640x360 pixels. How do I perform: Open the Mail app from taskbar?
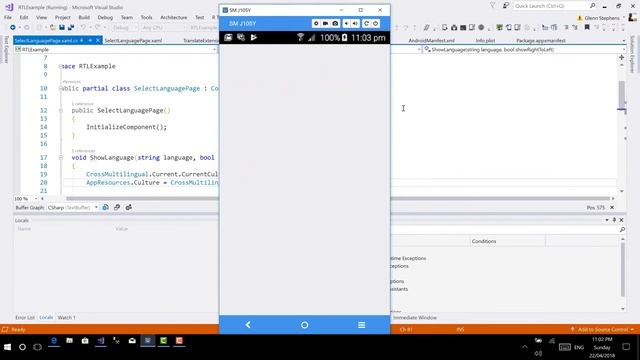(132, 341)
